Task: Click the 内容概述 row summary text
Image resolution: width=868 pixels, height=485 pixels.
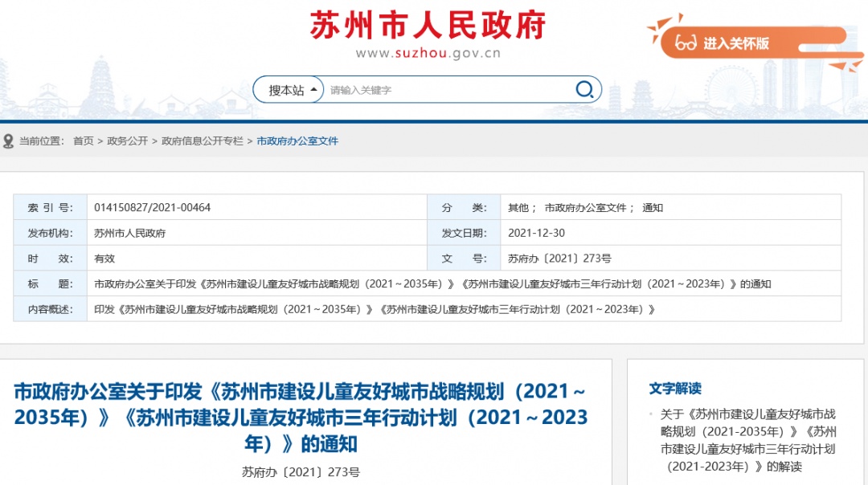Action: 375,309
